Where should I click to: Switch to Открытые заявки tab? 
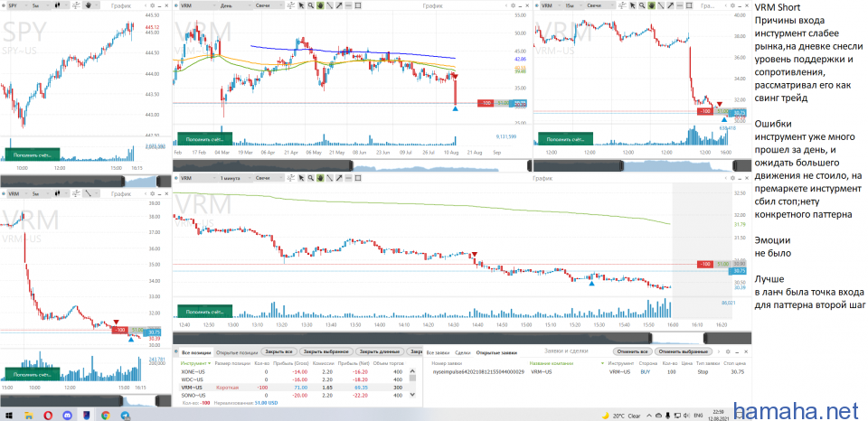point(496,352)
